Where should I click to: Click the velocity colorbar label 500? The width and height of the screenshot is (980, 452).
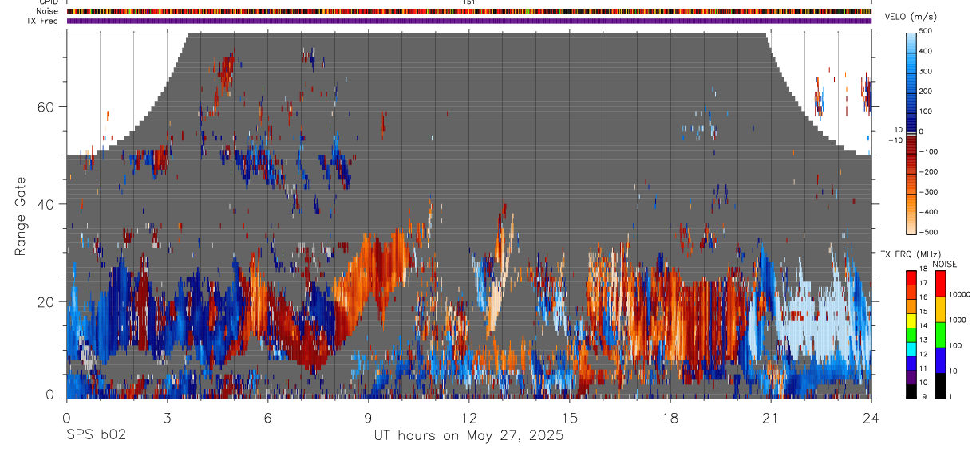927,30
